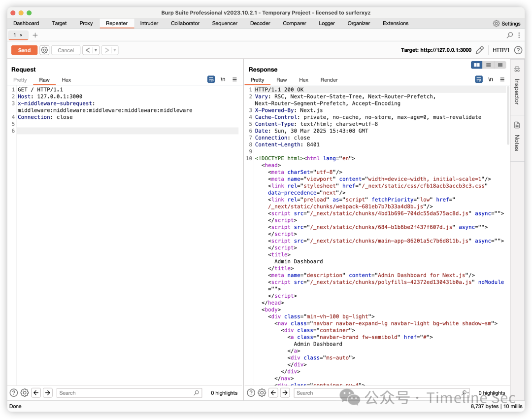
Task: Open request search settings gear
Action: (25, 393)
